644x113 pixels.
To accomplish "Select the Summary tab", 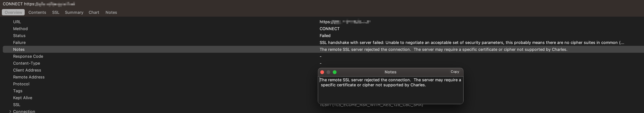I will (x=74, y=12).
